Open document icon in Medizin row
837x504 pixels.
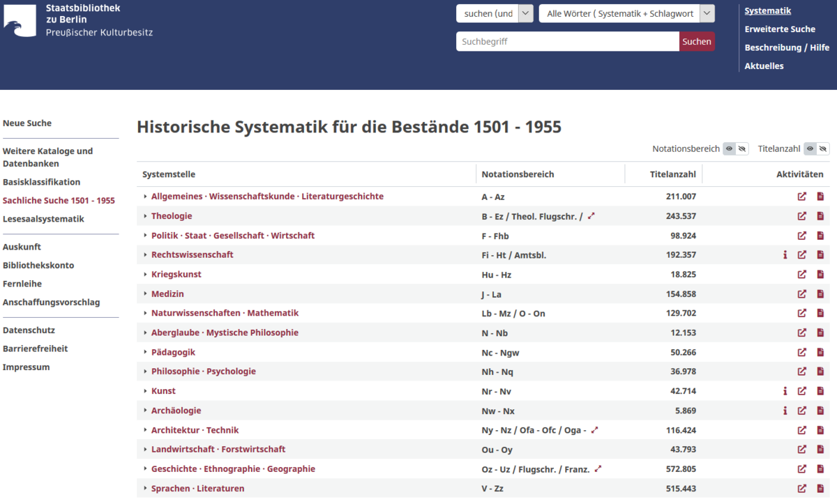pos(820,294)
